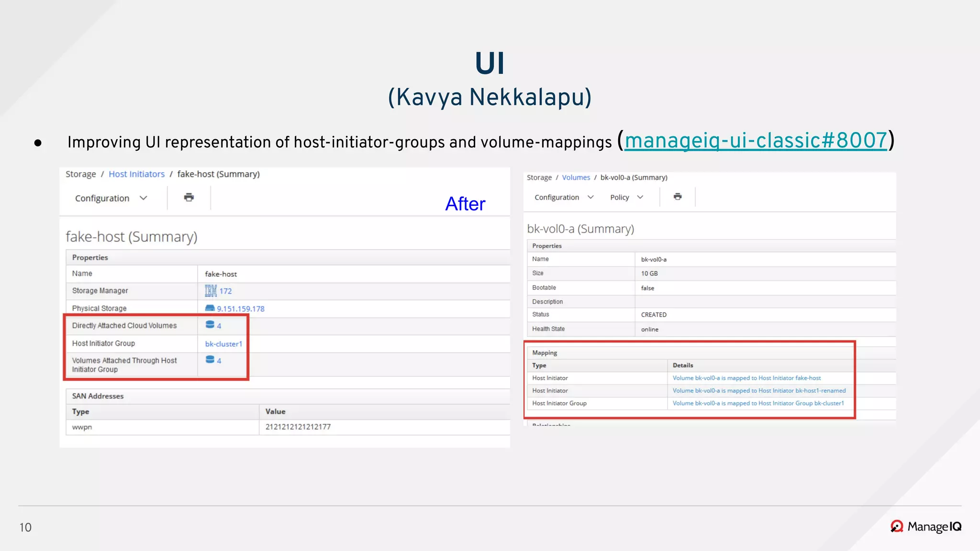This screenshot has height=551, width=980.
Task: Click the wwpn type cell
Action: [162, 427]
